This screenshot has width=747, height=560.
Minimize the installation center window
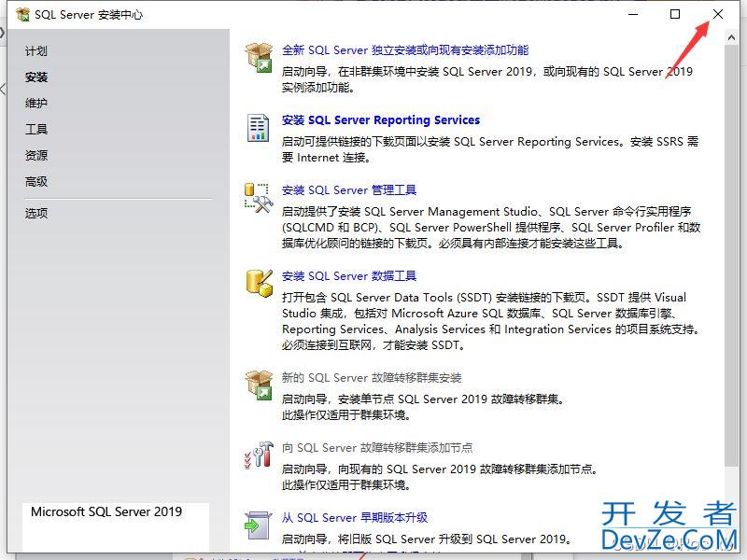[633, 14]
